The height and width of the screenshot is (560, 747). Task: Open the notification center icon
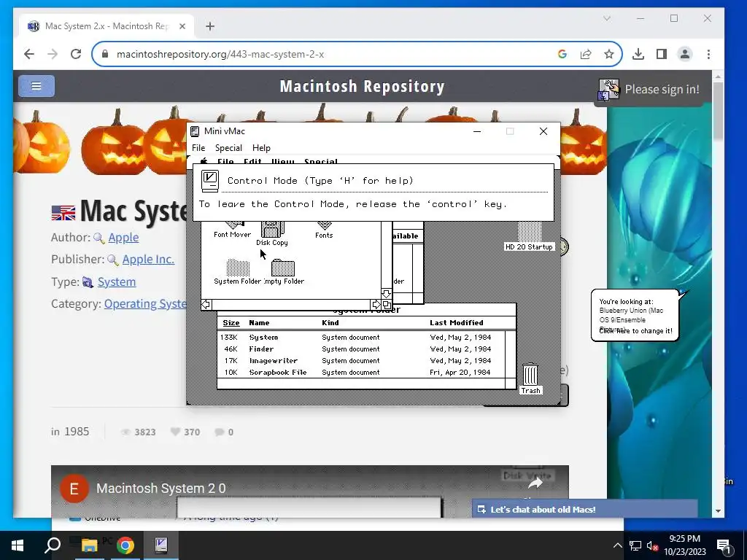724,546
